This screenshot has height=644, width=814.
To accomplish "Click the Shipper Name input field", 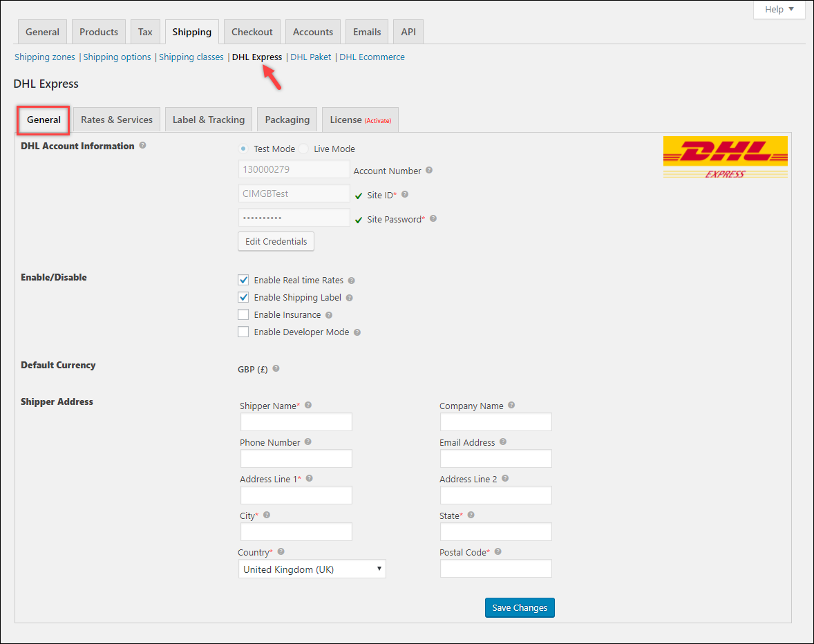I will tap(296, 422).
